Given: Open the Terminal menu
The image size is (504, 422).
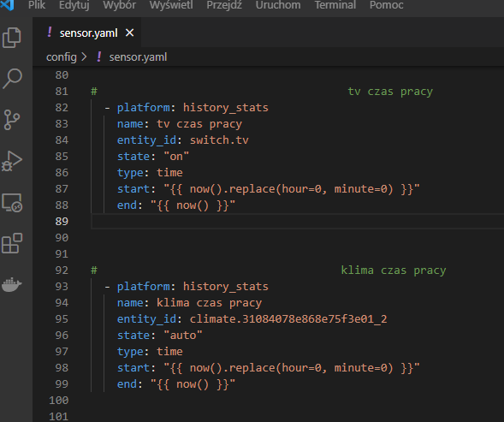Looking at the screenshot, I should (335, 5).
